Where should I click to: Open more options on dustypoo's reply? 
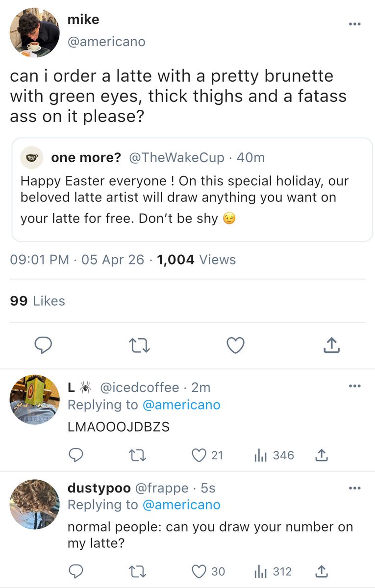click(354, 488)
